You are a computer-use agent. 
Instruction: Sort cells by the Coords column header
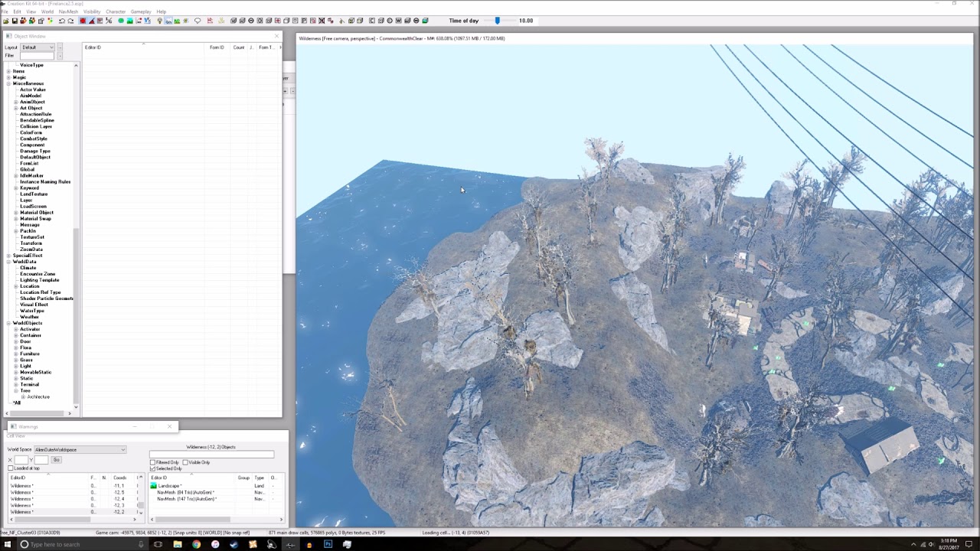tap(122, 478)
